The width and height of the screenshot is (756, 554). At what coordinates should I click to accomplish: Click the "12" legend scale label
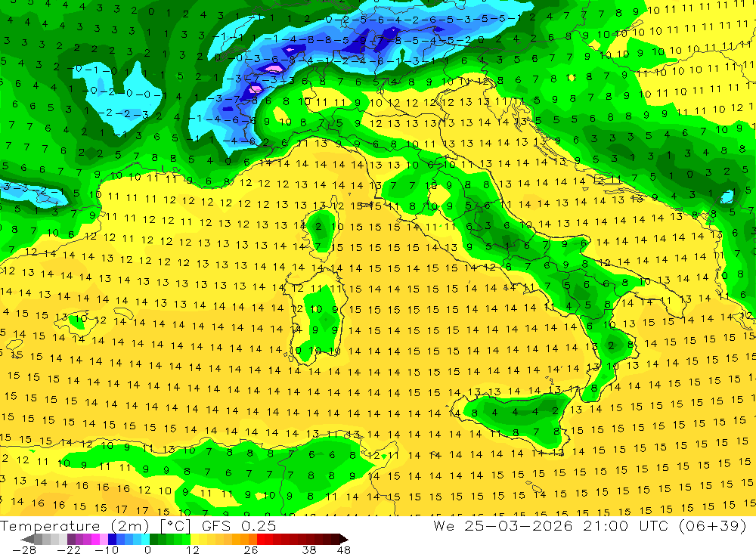click(193, 549)
